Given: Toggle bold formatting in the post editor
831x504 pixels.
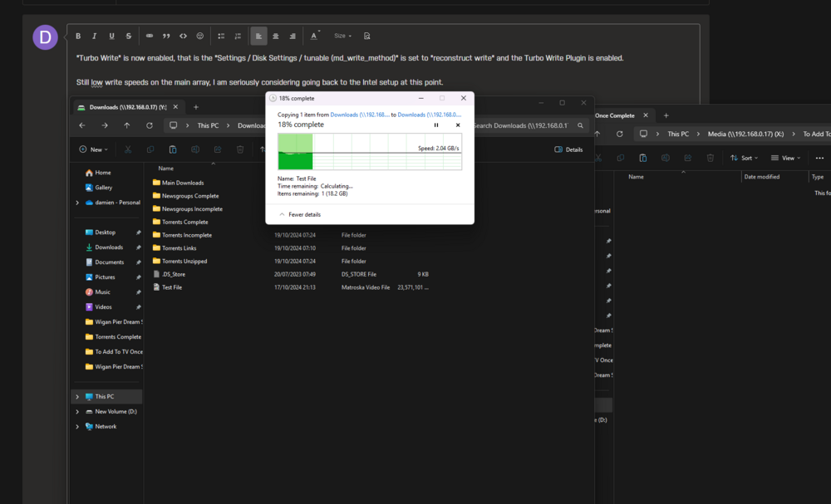Looking at the screenshot, I should 78,36.
